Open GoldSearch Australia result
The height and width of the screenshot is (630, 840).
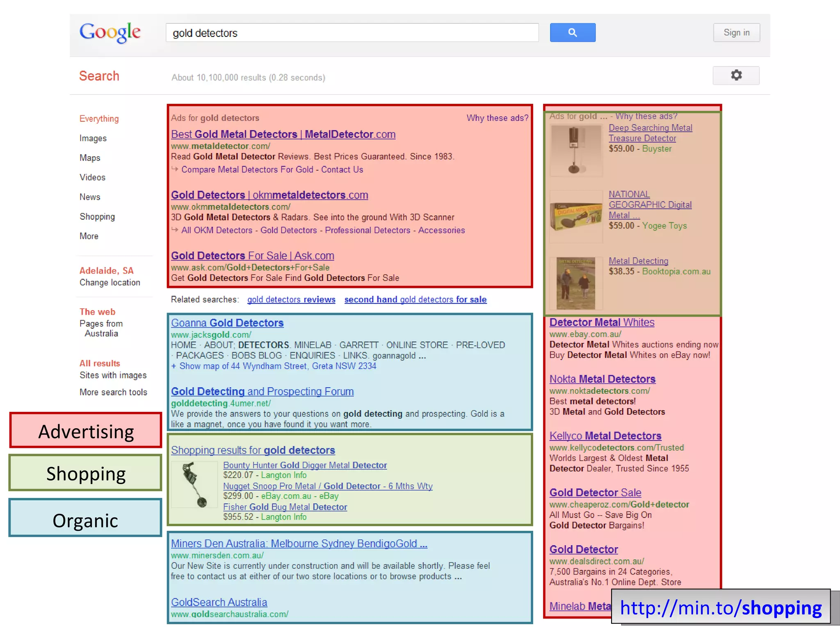[x=219, y=602]
